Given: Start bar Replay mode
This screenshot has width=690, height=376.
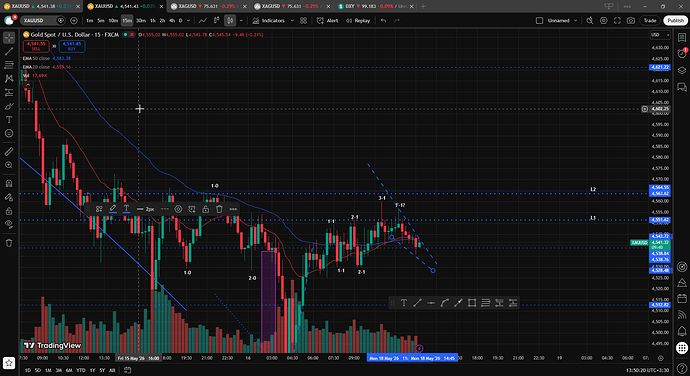Looking at the screenshot, I should (358, 21).
